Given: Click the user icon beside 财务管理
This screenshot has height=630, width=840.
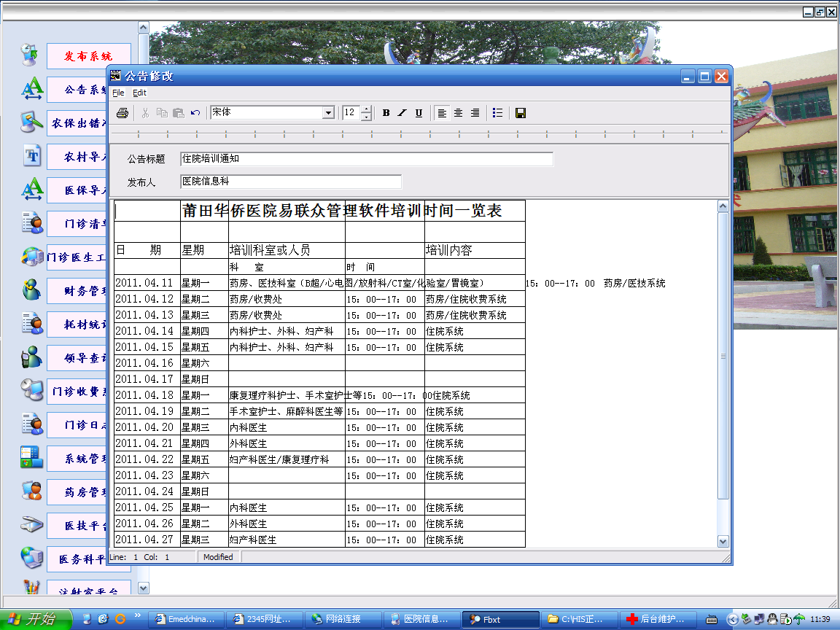Looking at the screenshot, I should pos(31,289).
